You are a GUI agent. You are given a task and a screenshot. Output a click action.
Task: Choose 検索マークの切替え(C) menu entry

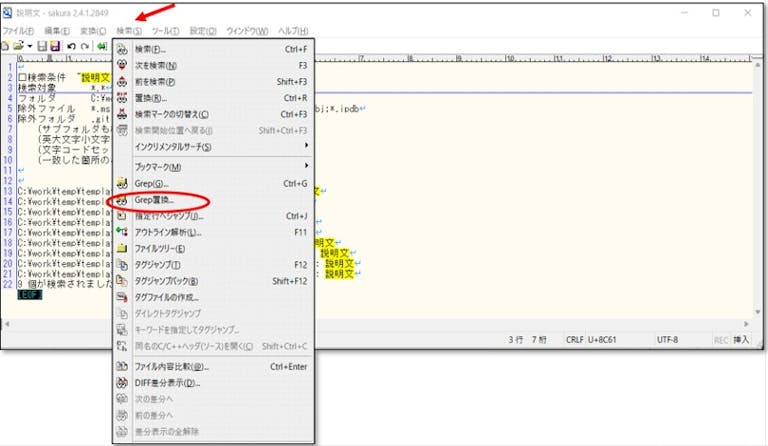(214, 114)
